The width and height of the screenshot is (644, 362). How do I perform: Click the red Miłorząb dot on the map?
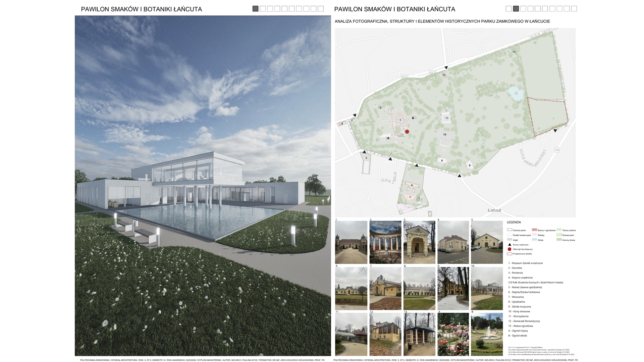407,132
